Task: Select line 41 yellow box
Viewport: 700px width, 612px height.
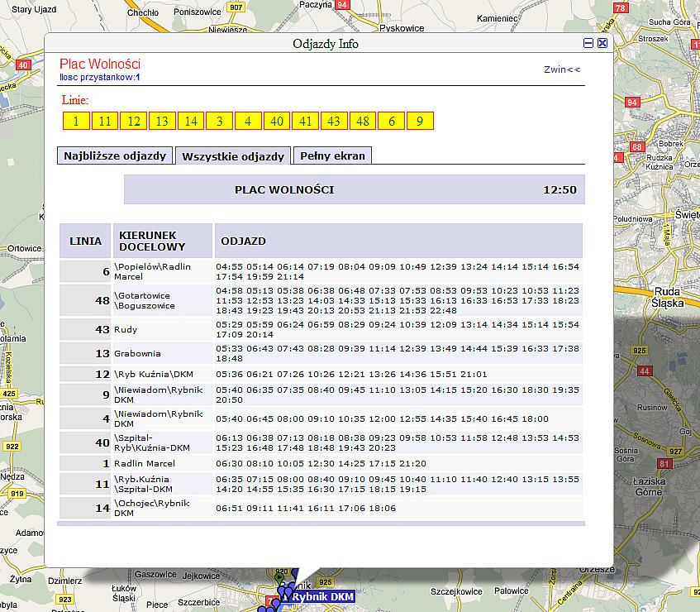Action: point(305,121)
